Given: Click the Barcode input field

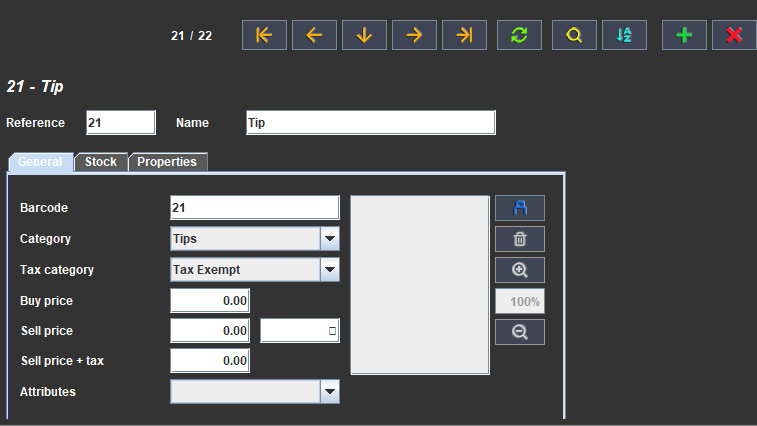Looking at the screenshot, I should coord(255,208).
